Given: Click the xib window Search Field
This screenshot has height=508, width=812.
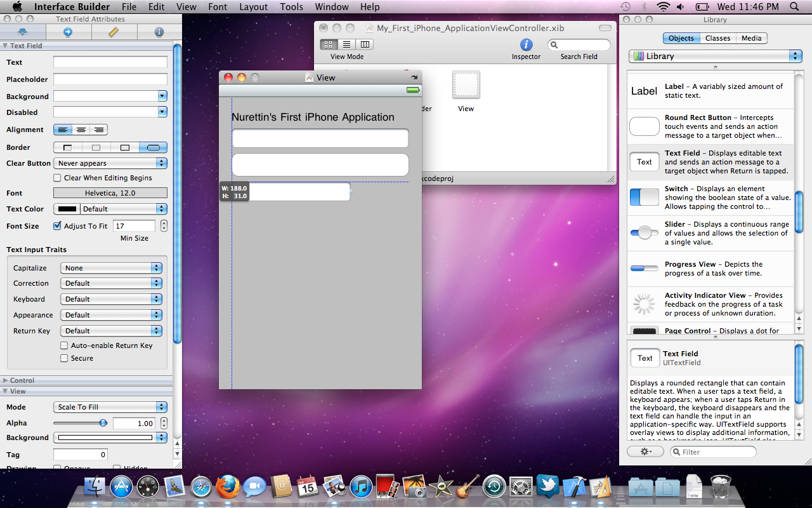Looking at the screenshot, I should coord(579,44).
